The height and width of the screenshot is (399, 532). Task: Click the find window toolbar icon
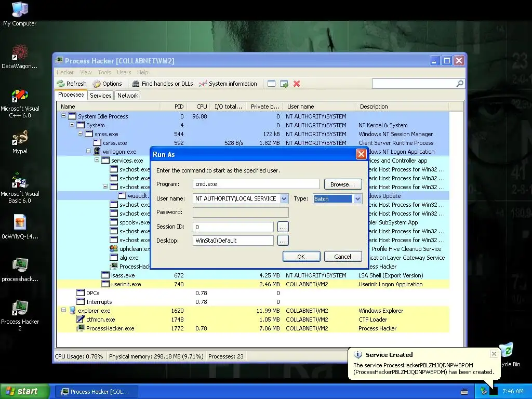click(x=271, y=84)
